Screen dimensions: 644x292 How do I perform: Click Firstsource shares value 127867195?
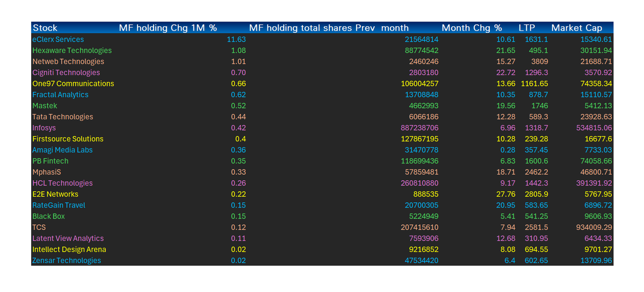click(x=419, y=139)
